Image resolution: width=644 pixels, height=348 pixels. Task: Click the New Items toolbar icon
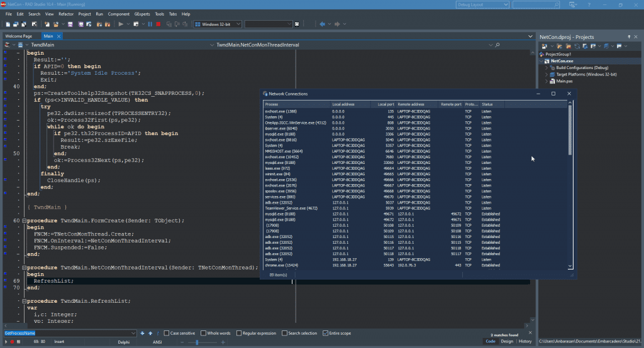click(47, 24)
